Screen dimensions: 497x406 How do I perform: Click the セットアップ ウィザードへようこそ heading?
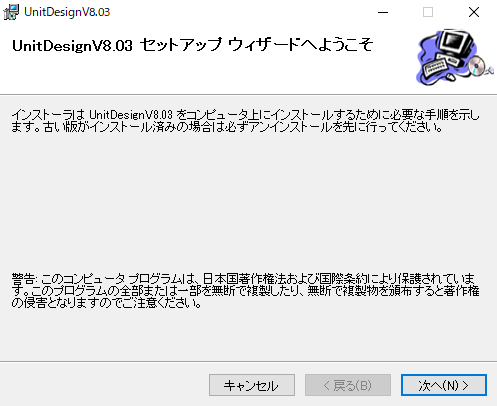(x=256, y=45)
